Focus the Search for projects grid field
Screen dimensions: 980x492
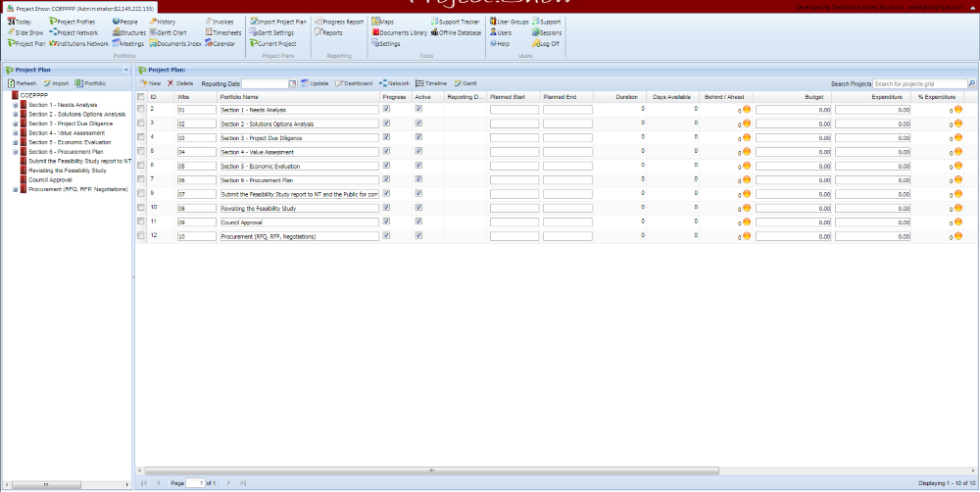[x=919, y=83]
